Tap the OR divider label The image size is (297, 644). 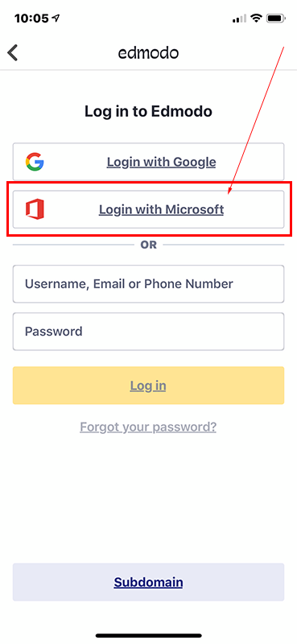coord(149,246)
